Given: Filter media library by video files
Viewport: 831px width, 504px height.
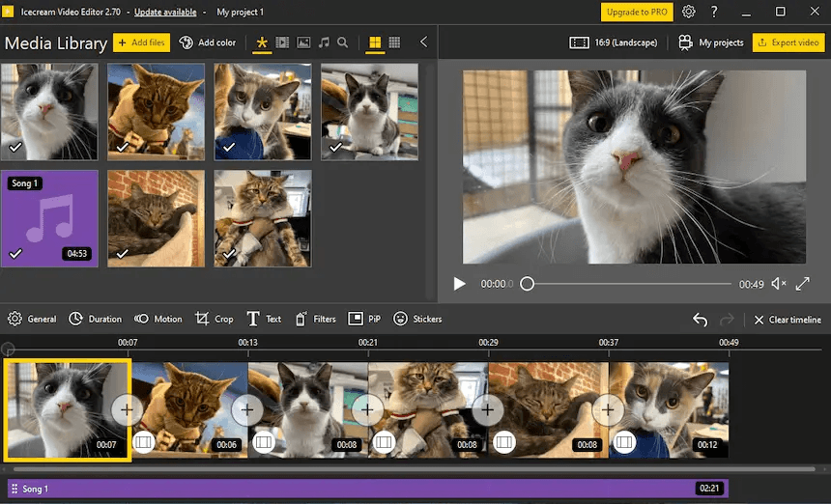Looking at the screenshot, I should click(x=282, y=42).
